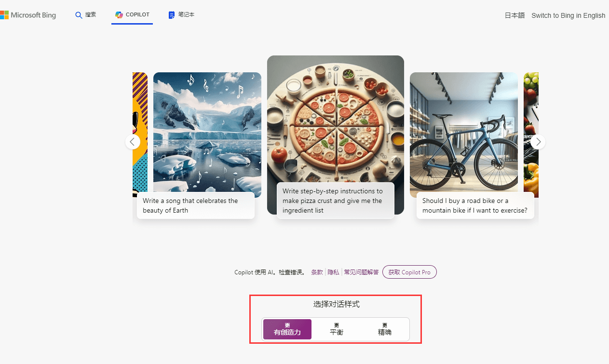The height and width of the screenshot is (364, 609).
Task: Click the right carousel arrow
Action: (x=538, y=142)
